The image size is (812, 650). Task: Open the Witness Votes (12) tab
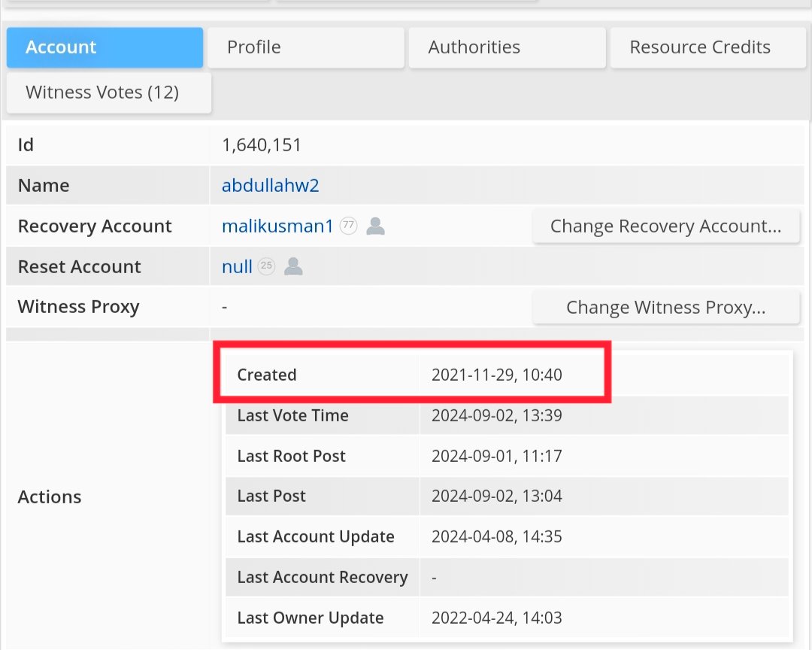click(x=109, y=93)
